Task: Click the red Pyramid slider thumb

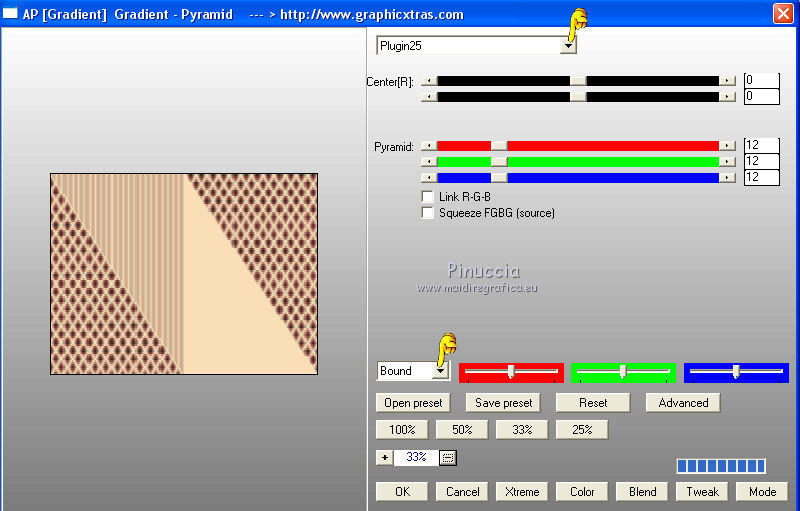Action: [x=499, y=146]
